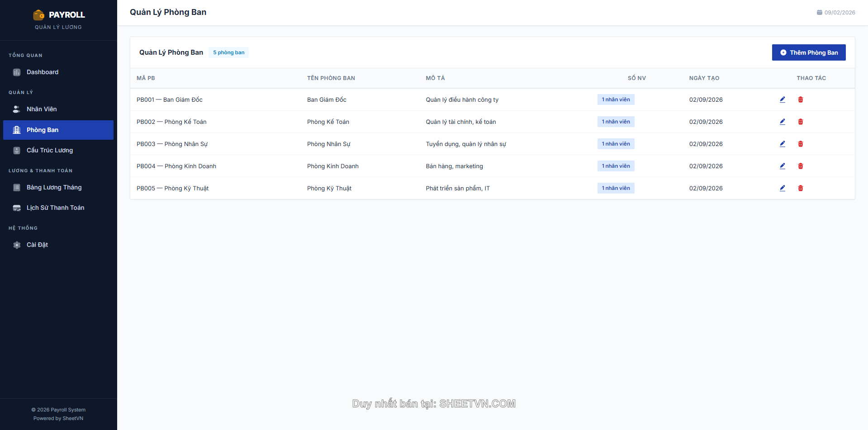Image resolution: width=868 pixels, height=430 pixels.
Task: Navigate to Lịch Sử Thanh Toán
Action: [x=55, y=208]
